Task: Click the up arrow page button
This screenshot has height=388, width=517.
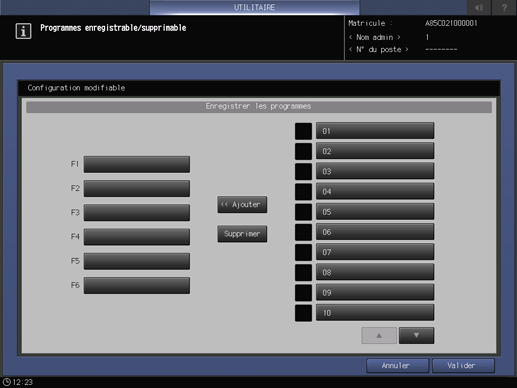Action: coord(379,335)
